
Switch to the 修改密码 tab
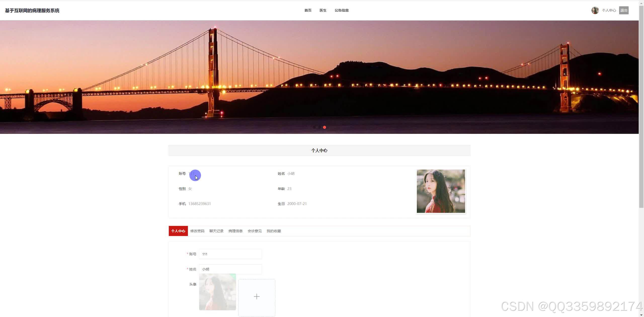pyautogui.click(x=197, y=231)
